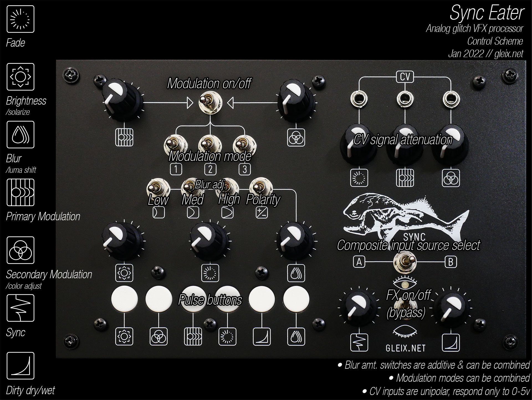Click the boxed A input label
Image resolution: width=532 pixels, height=400 pixels.
point(359,262)
